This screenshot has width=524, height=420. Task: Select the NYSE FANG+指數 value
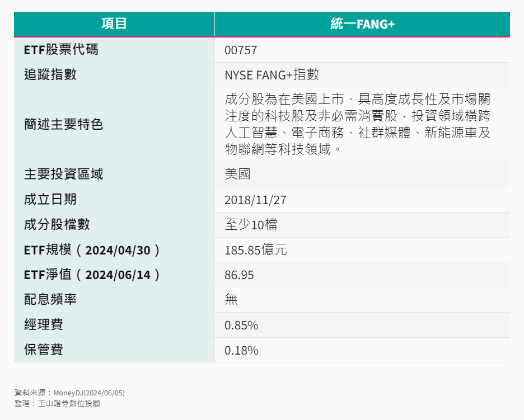[272, 75]
